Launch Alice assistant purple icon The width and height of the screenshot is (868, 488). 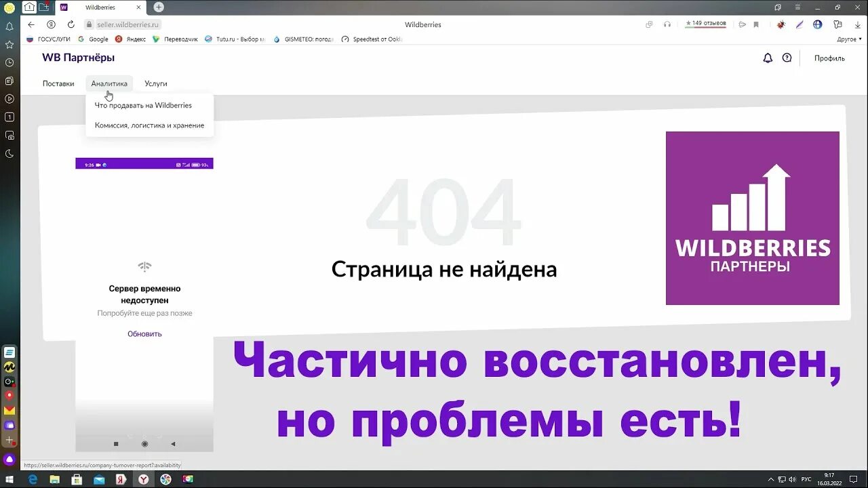click(x=9, y=460)
